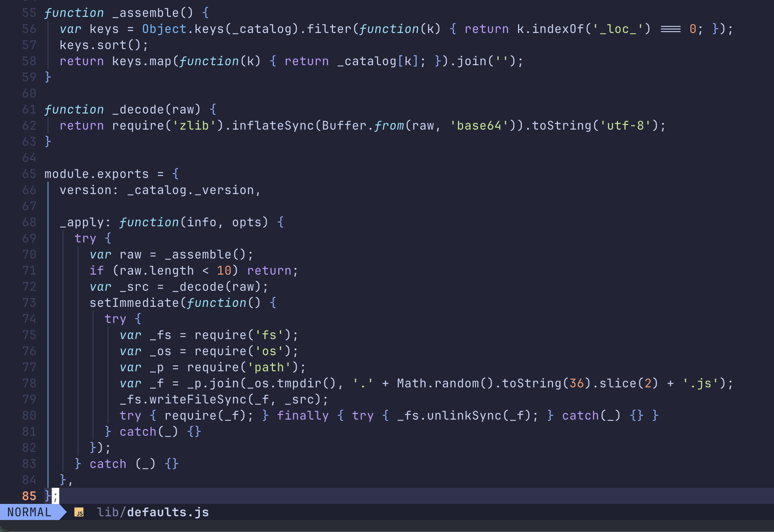The width and height of the screenshot is (774, 532).
Task: Click line number 78 in the gutter
Action: click(29, 383)
